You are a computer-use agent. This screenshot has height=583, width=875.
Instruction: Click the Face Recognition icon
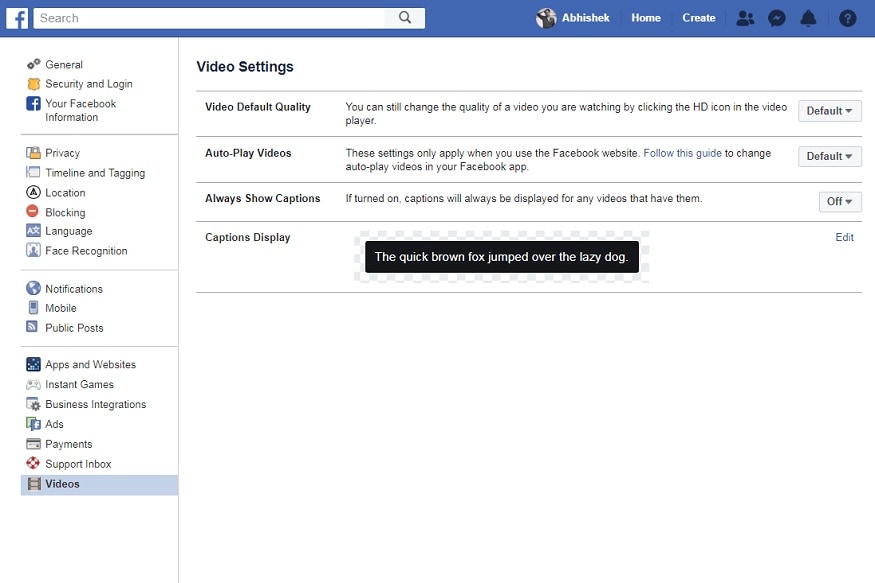coord(33,250)
